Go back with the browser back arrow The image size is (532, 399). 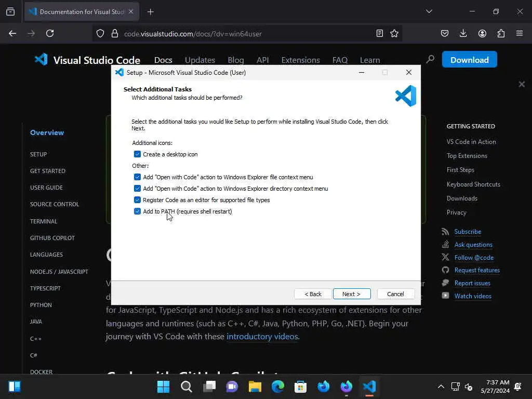click(x=12, y=33)
